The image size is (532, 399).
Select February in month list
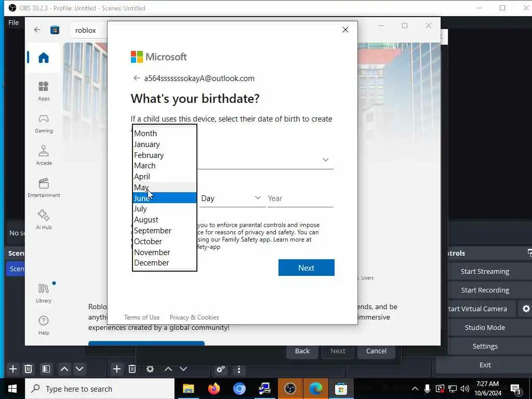click(x=165, y=155)
